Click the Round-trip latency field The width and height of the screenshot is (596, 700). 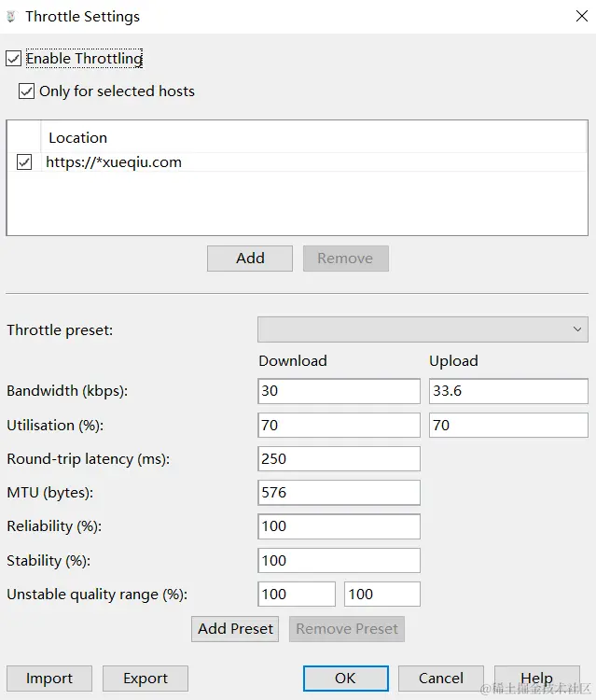(339, 458)
